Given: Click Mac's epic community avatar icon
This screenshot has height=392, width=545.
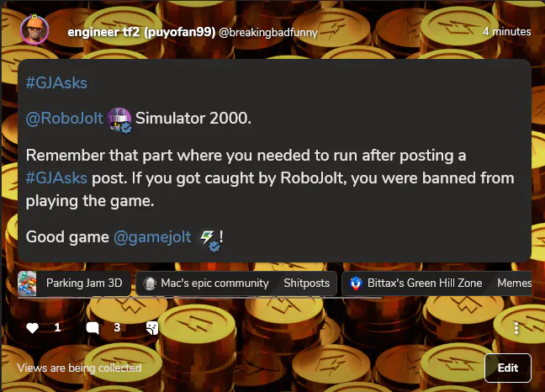Looking at the screenshot, I should 151,283.
